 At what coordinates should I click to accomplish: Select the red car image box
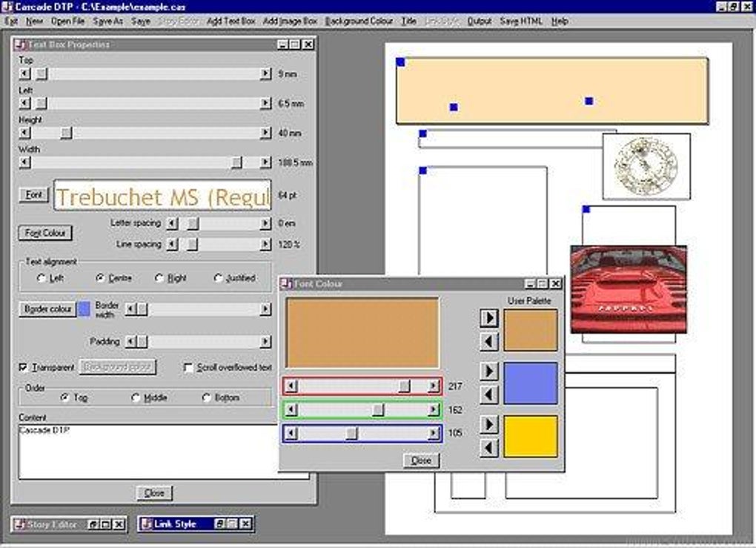[x=629, y=289]
